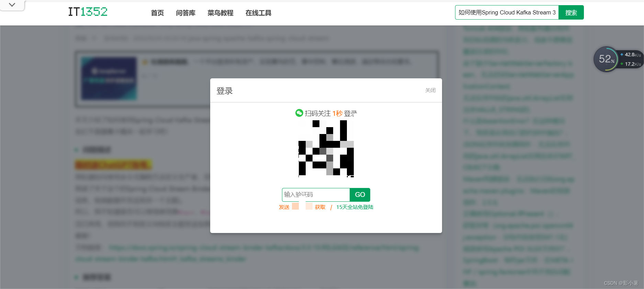Click the search box with Spring Cloud Kafka text
Viewport: 644px width, 289px height.
507,12
